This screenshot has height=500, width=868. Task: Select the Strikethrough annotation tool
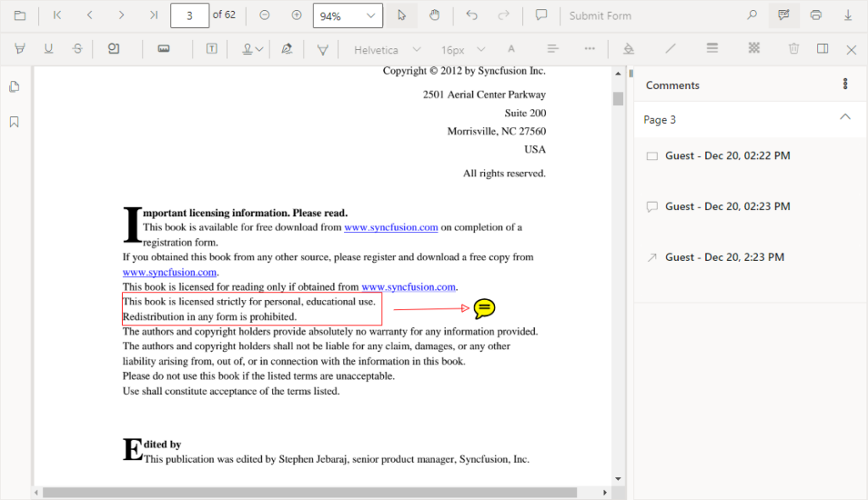[77, 48]
